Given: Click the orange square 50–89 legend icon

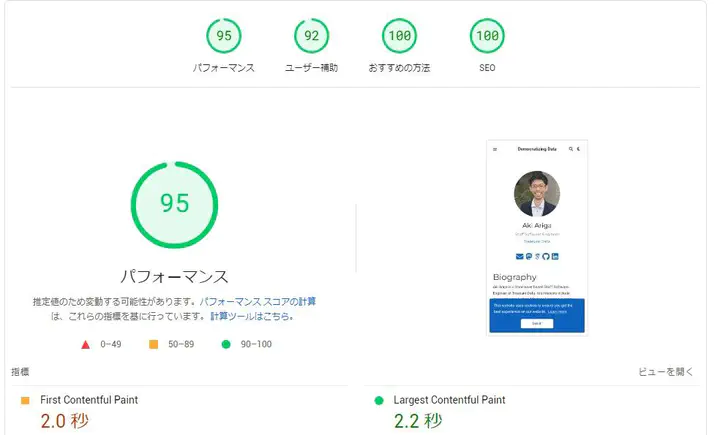Looking at the screenshot, I should click(153, 344).
